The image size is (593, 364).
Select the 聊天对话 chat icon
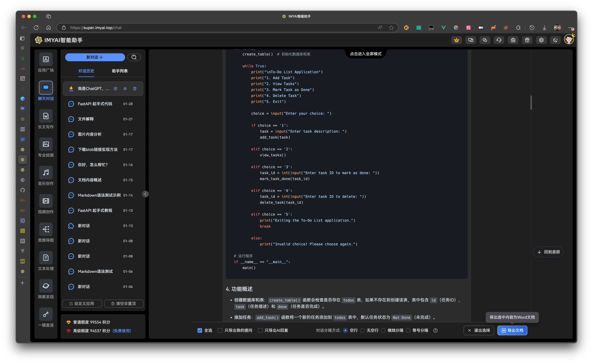(x=46, y=88)
